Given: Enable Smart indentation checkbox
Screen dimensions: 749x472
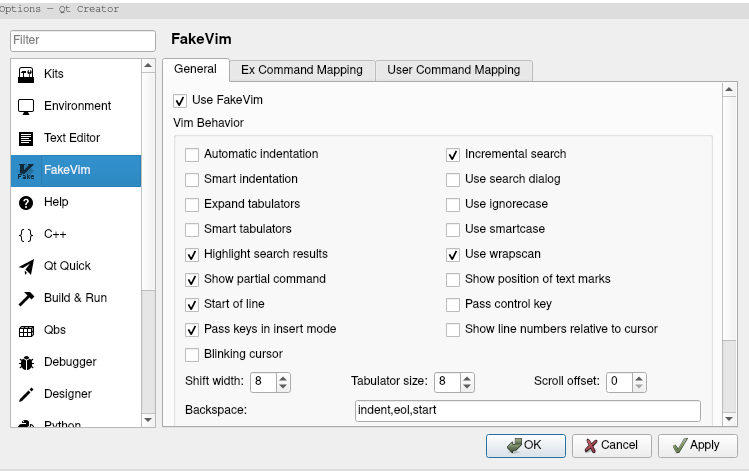Looking at the screenshot, I should (x=192, y=180).
